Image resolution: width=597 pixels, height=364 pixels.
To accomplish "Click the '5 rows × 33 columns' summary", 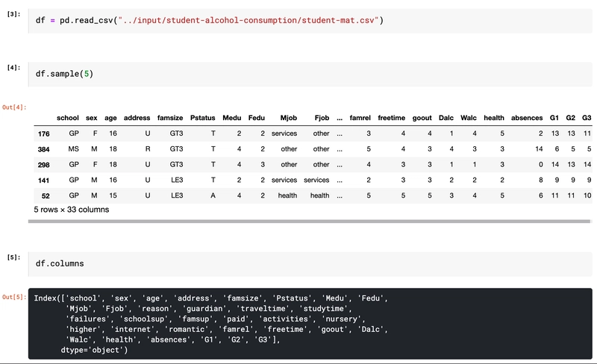I will click(72, 210).
